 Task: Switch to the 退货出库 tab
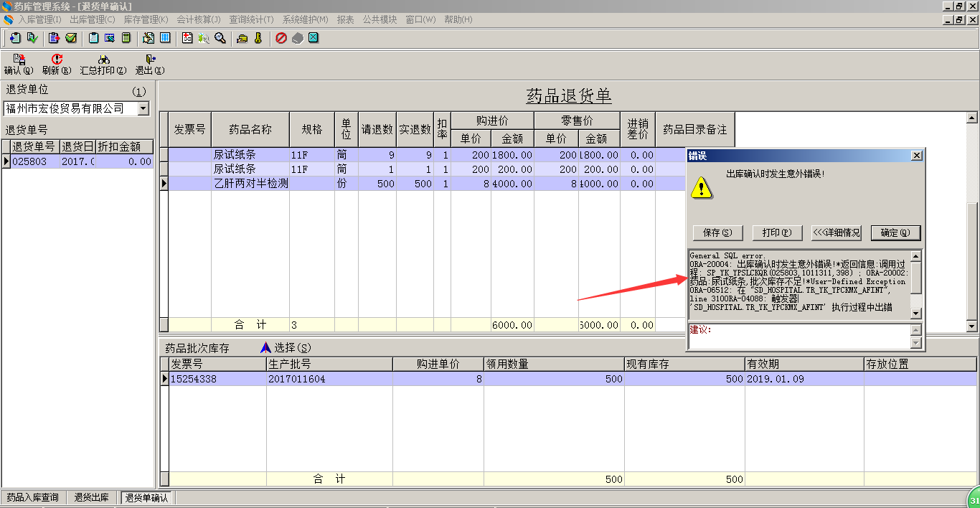click(92, 497)
